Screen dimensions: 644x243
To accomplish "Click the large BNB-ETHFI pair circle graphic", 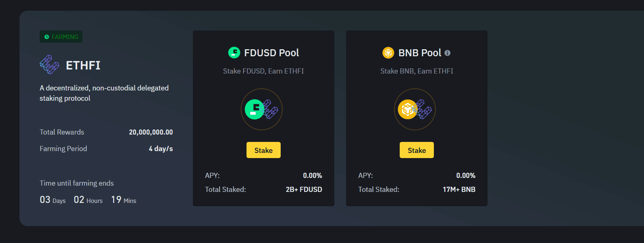I will point(415,109).
